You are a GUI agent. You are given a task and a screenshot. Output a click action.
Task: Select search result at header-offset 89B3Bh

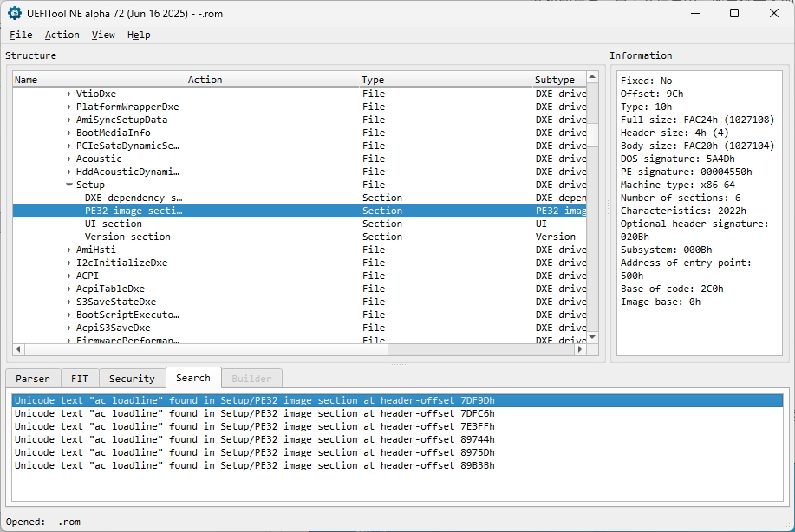pyautogui.click(x=254, y=465)
